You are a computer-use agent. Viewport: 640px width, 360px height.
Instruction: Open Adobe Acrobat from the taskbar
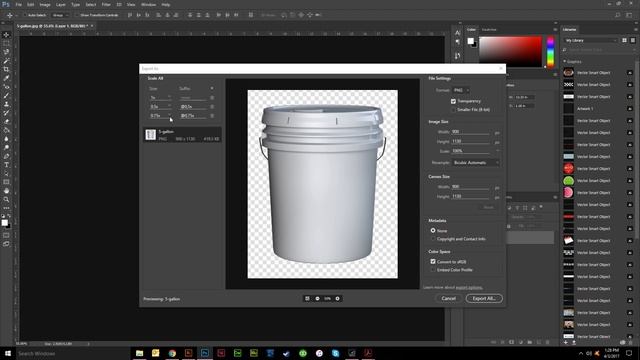coord(368,353)
